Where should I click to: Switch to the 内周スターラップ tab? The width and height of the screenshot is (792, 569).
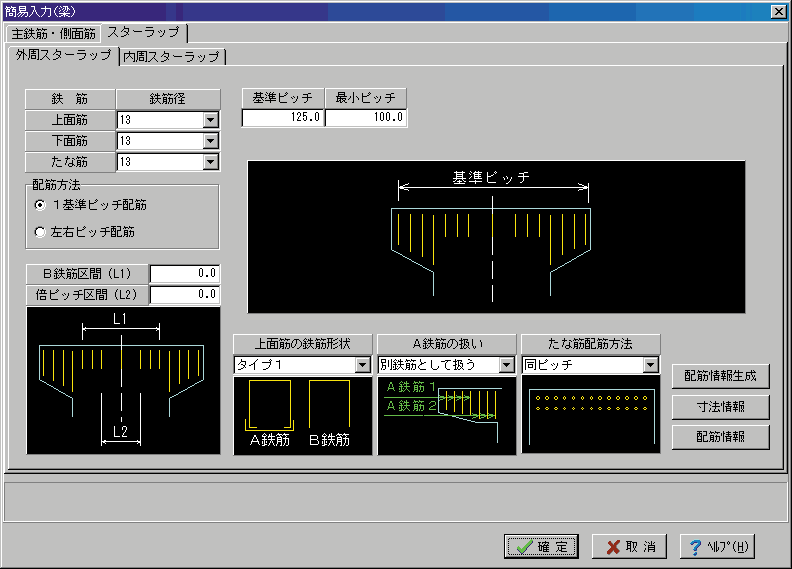(x=171, y=57)
